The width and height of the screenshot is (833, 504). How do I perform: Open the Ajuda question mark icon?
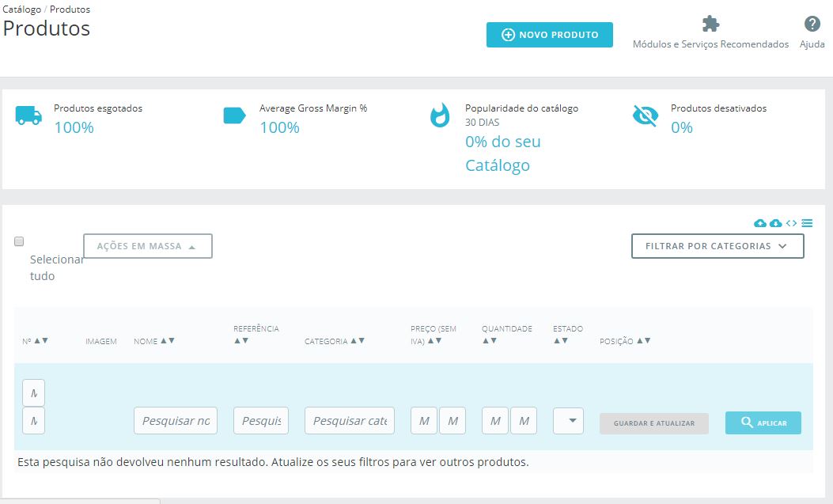click(812, 24)
